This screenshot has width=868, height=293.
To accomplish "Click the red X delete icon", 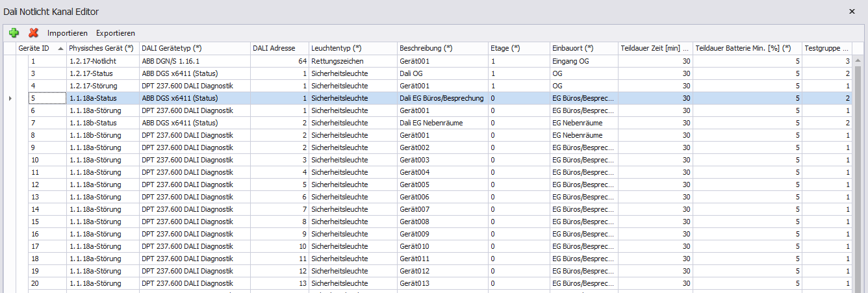I will 33,32.
